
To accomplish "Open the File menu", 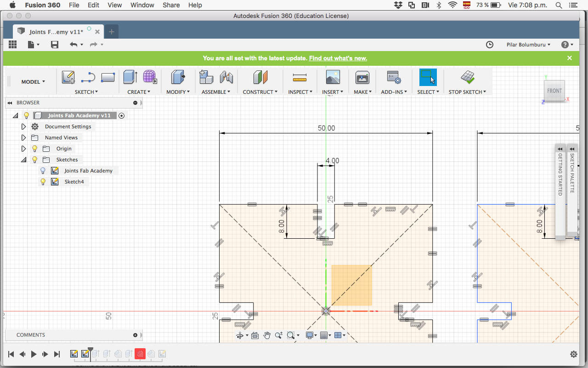I will pos(73,5).
